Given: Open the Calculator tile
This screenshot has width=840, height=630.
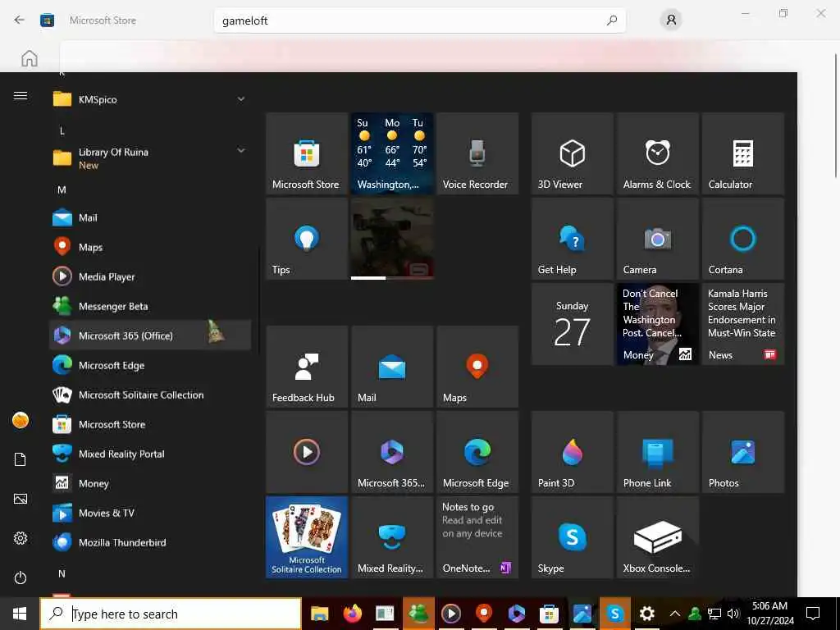Looking at the screenshot, I should click(743, 153).
